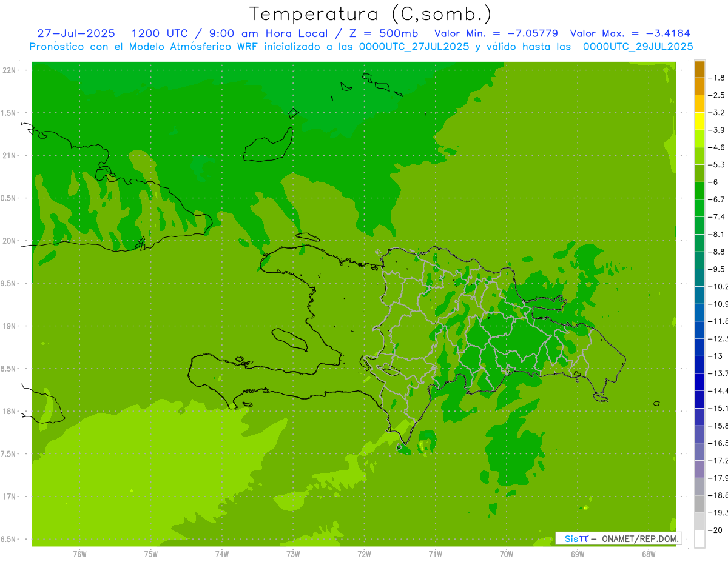728x562 pixels.
Task: Select the dark orange swatch above -1.8
Action: (699, 69)
